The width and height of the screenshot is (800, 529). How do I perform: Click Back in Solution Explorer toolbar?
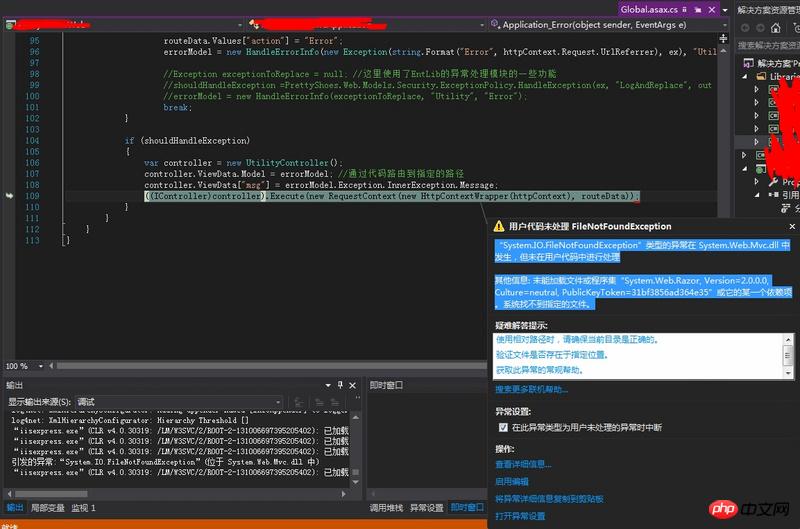tap(745, 28)
